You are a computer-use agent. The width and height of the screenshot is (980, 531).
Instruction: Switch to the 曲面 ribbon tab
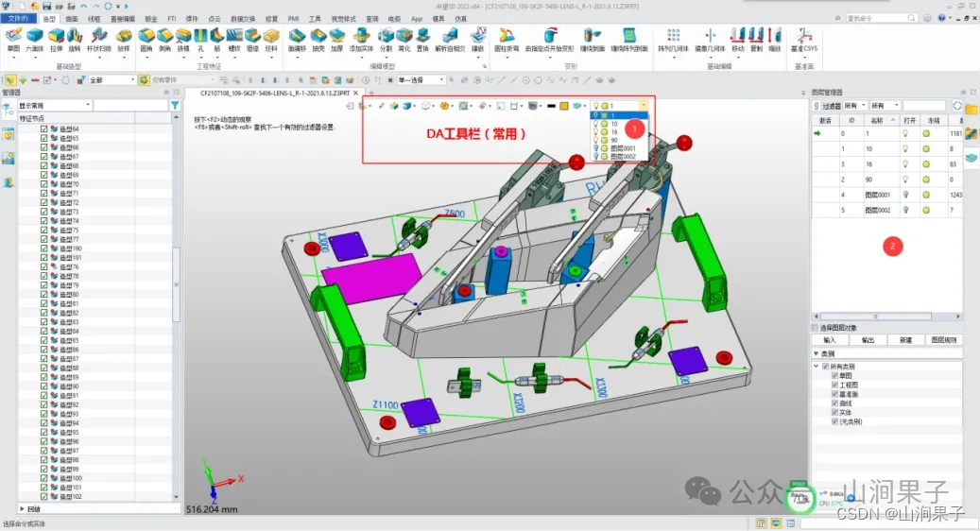click(x=72, y=19)
